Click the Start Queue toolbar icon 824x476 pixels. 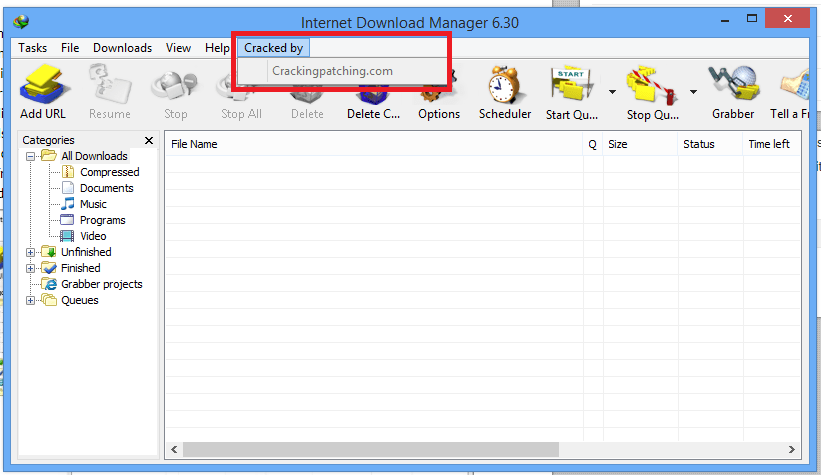[572, 85]
